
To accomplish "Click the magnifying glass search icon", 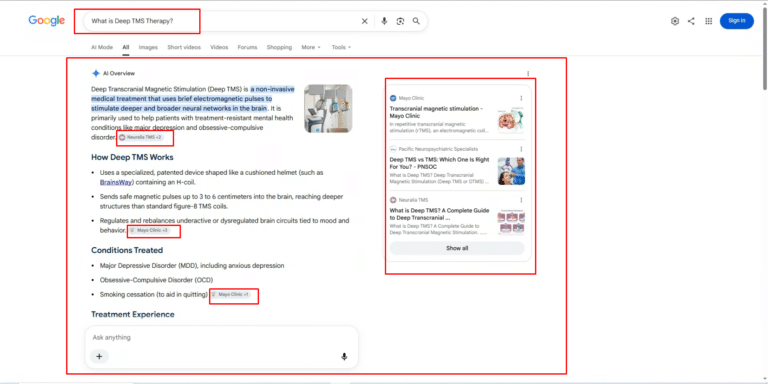I will tap(416, 21).
